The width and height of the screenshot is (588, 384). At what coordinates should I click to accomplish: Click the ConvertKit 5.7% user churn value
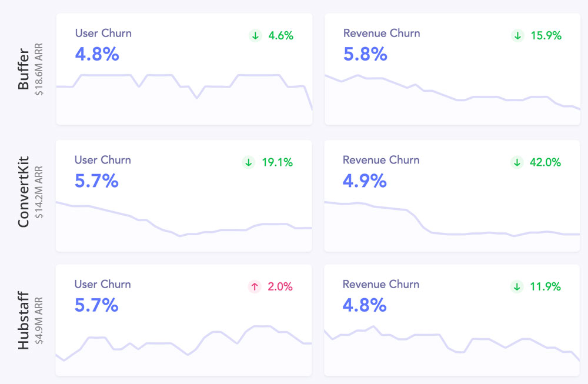[96, 181]
